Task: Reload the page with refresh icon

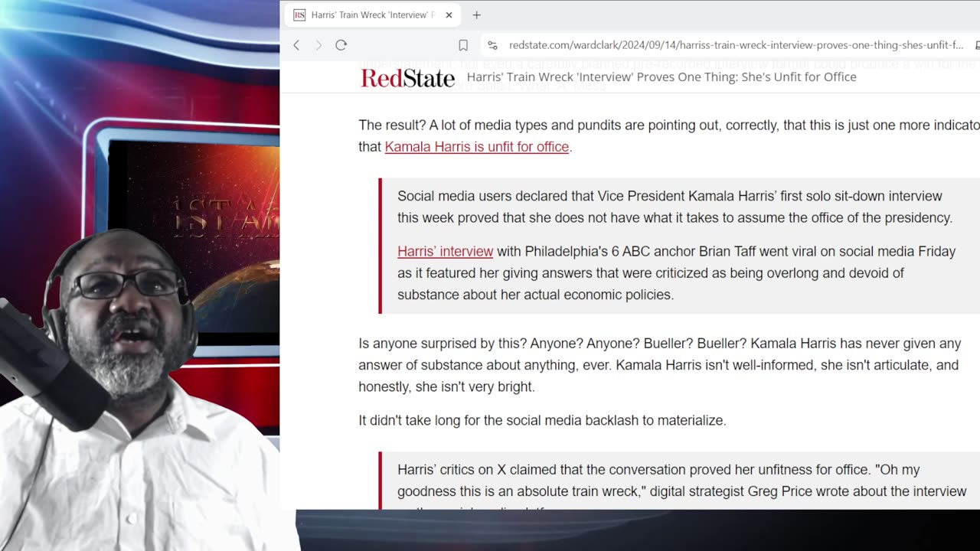Action: (341, 45)
